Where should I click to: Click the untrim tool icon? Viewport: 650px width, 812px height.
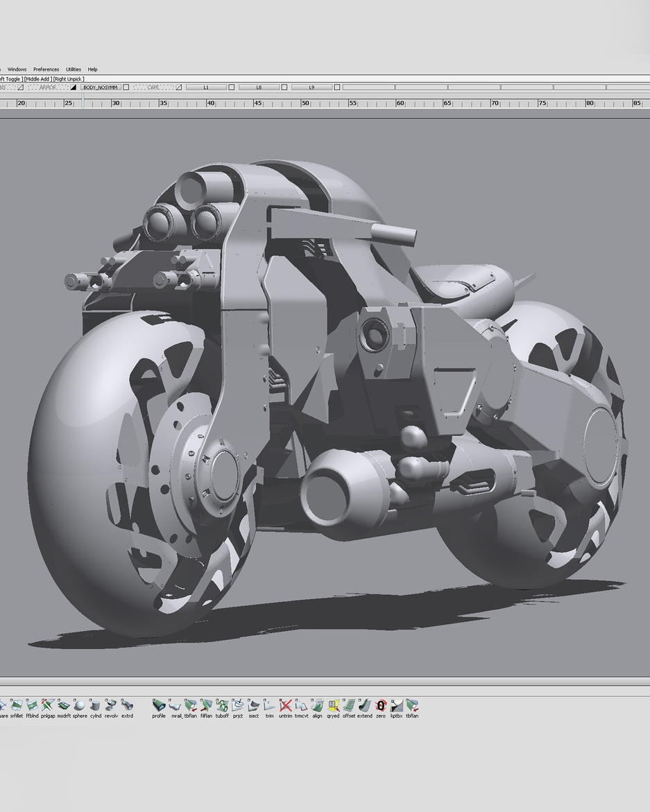click(285, 706)
